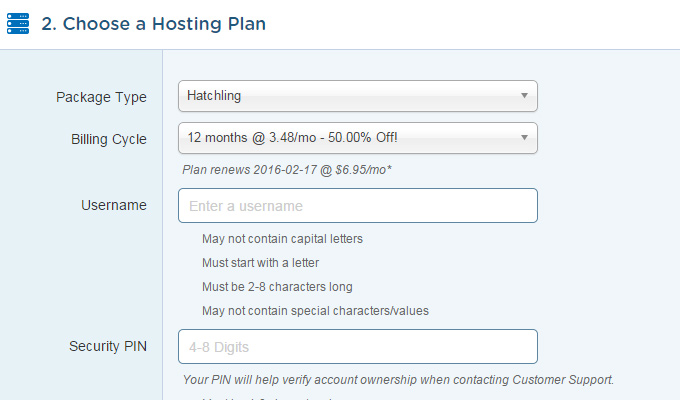Click into the Security PIN 4-8 Digits field
Image resolution: width=680 pixels, height=400 pixels.
click(x=358, y=347)
